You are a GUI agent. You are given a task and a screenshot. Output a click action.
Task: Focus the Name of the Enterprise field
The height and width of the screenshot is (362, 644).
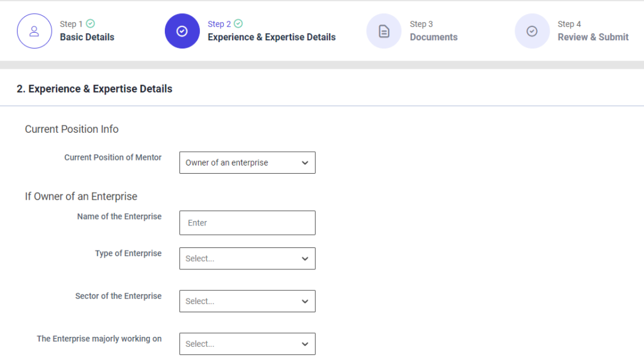pos(247,223)
